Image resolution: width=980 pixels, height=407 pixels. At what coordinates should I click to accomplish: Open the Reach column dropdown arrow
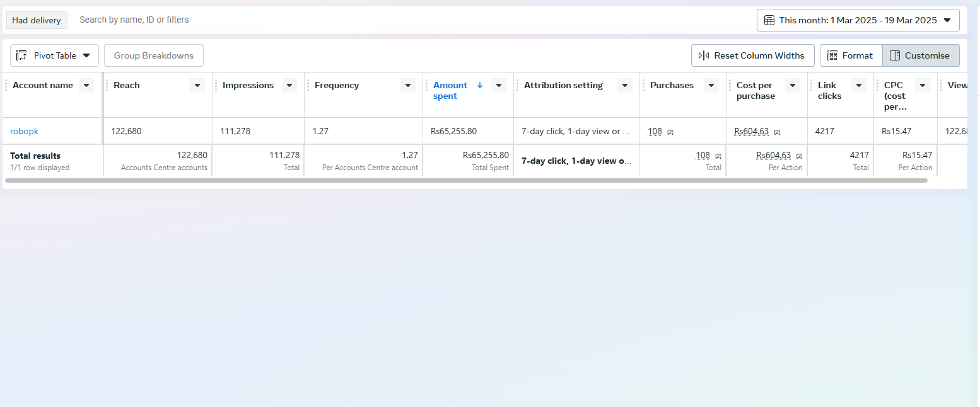coord(197,85)
